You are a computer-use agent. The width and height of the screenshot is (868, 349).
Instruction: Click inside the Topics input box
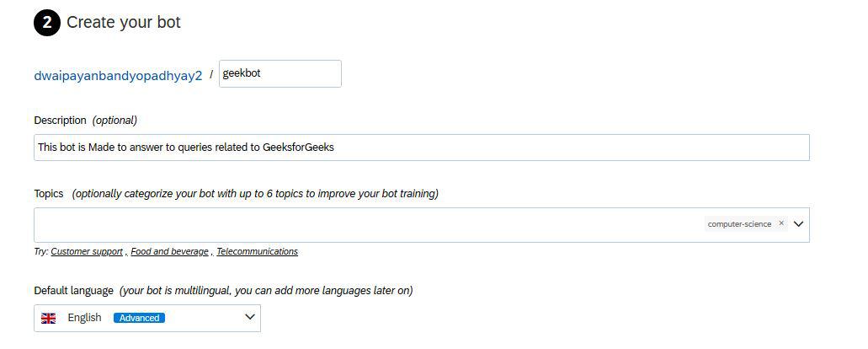pos(362,225)
